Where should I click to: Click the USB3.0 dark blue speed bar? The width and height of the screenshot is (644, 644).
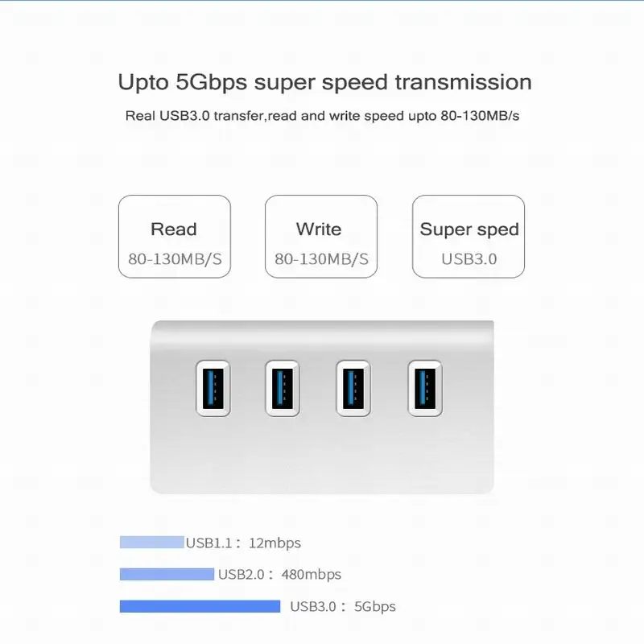tap(200, 606)
